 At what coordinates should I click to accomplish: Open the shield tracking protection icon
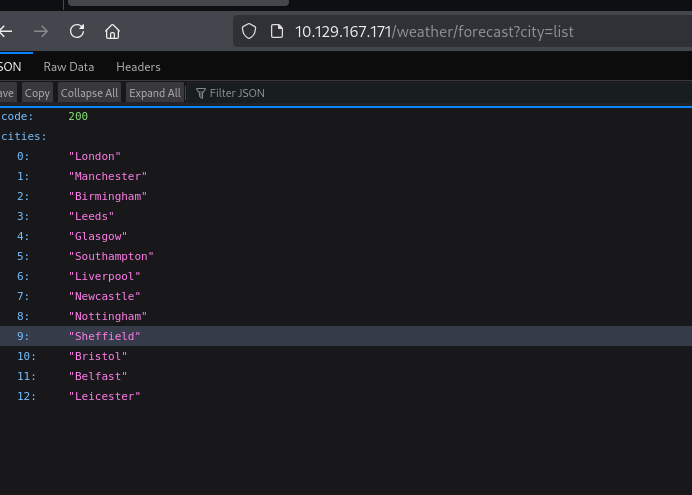point(249,31)
